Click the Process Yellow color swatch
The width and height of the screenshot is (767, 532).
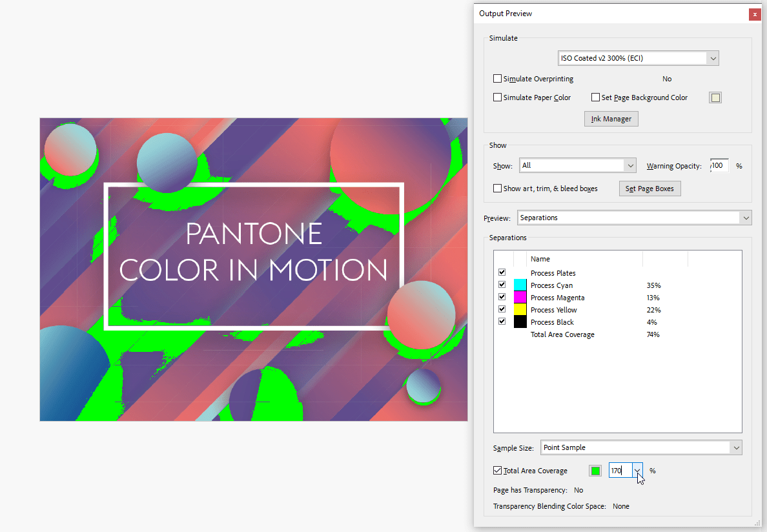(520, 310)
